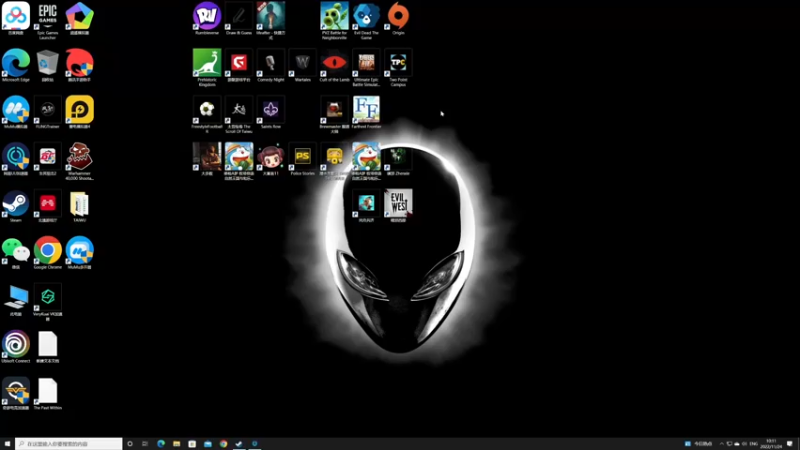Open the Warhammer 40,000 Shootas shortcut

80,161
